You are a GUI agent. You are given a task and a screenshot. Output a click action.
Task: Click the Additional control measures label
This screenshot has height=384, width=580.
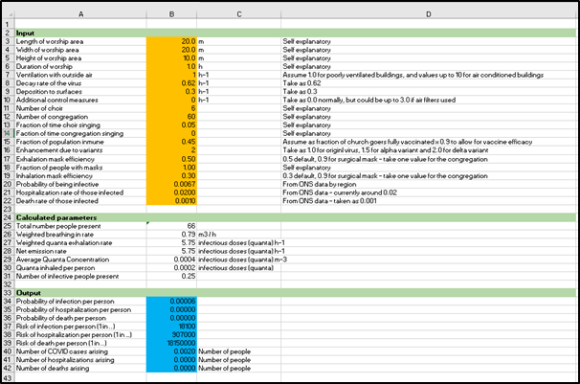click(57, 100)
